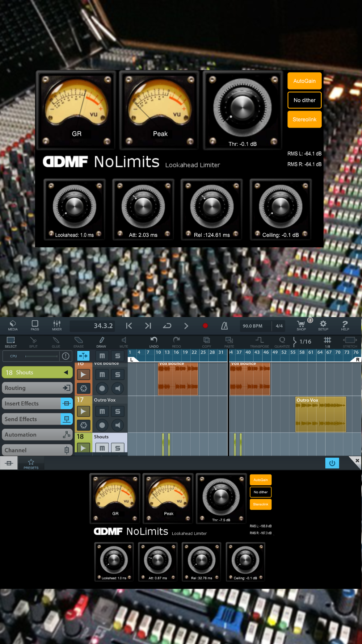Viewport: 362px width, 644px height.
Task: Jump to project start with rewind button
Action: tap(129, 326)
